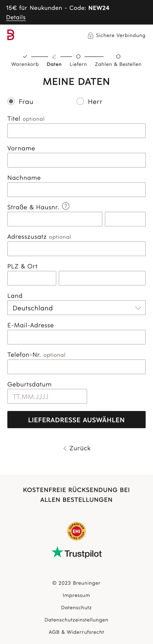Viewport: 153px width, 644px height.
Task: Click the circle above Zahlen & Bestellen
Action: click(x=118, y=56)
